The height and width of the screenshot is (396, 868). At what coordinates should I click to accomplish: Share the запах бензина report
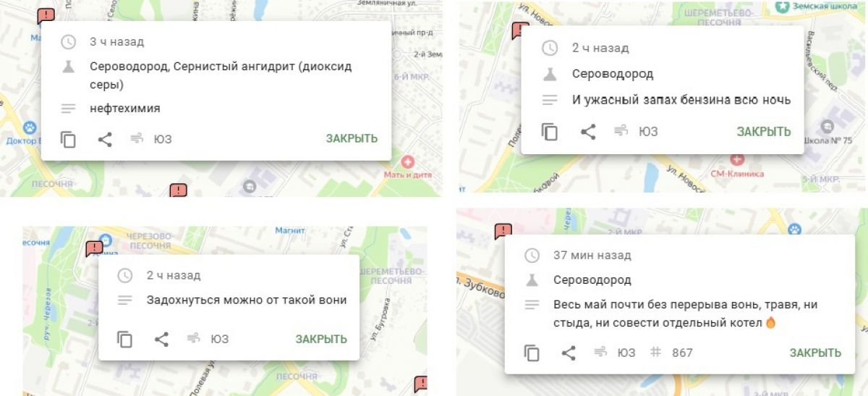589,132
